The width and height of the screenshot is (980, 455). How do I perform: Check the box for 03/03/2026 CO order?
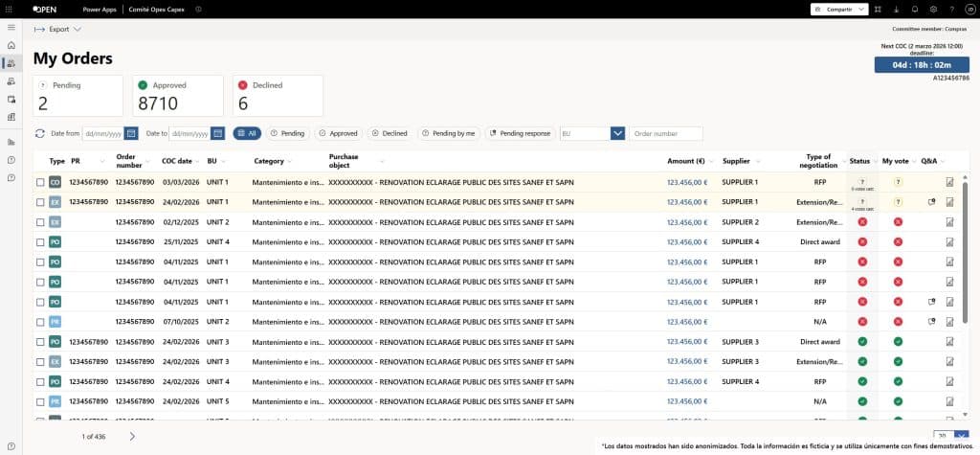40,182
